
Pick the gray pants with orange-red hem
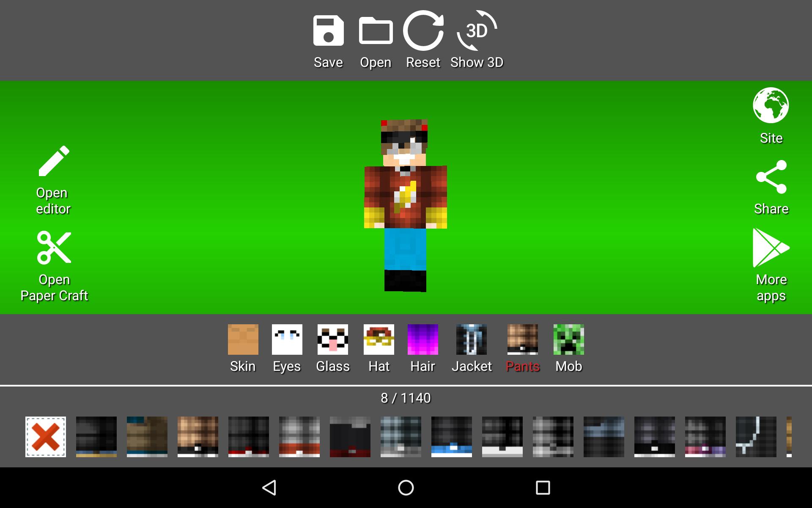pos(299,437)
